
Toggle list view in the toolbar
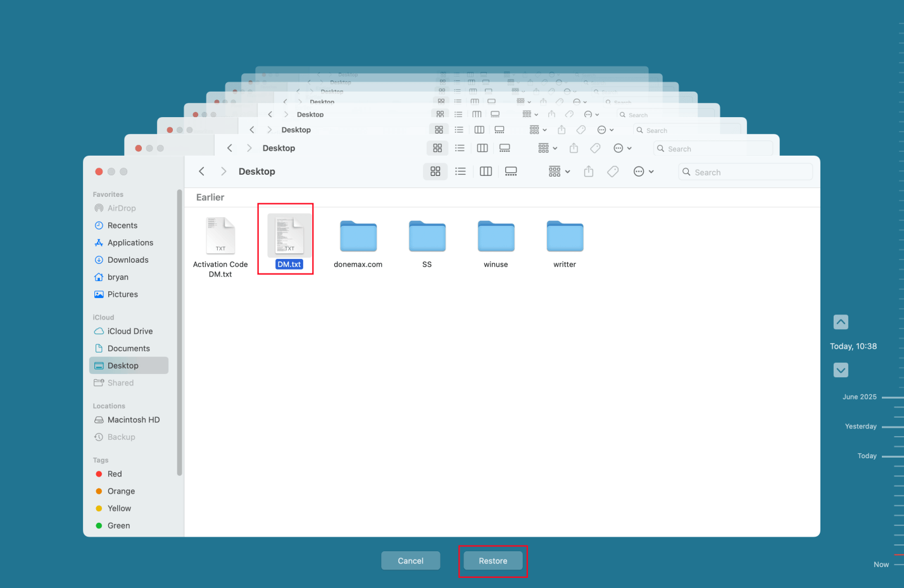click(x=460, y=171)
